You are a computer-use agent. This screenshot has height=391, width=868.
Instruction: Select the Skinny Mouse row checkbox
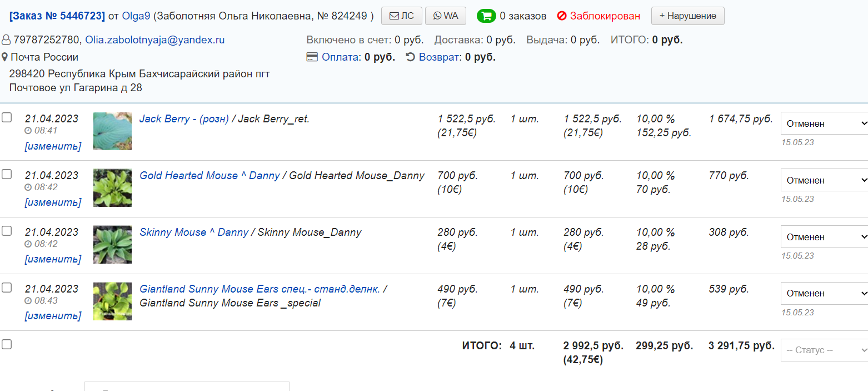pos(7,231)
